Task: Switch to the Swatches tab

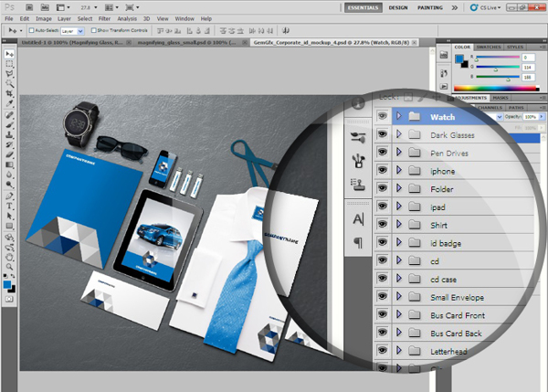Action: 489,47
